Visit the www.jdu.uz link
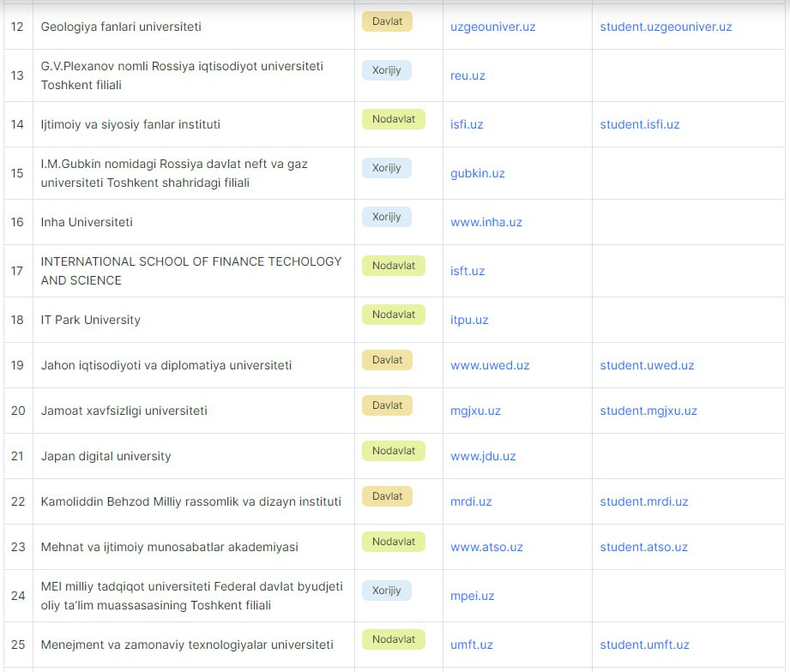Image resolution: width=790 pixels, height=672 pixels. (483, 456)
